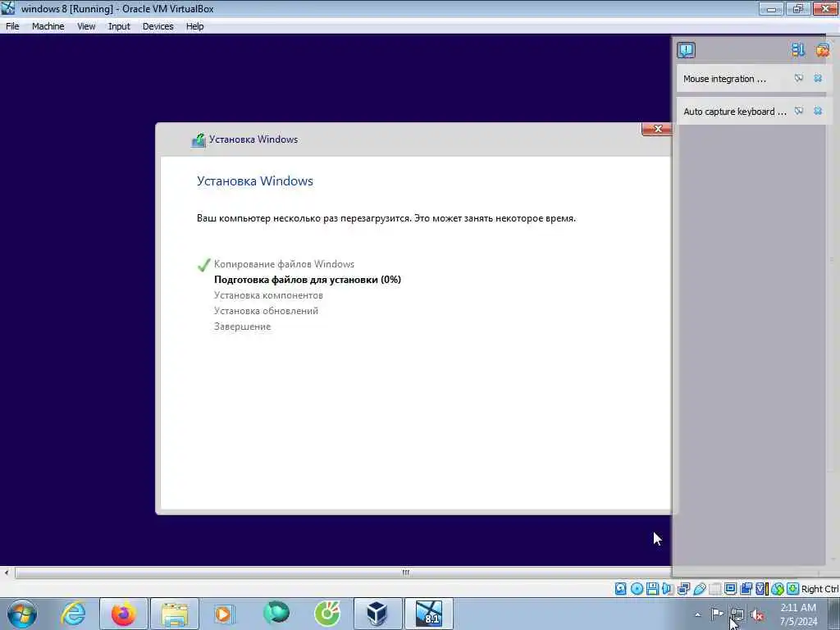Dismiss the Mouse integration notification
Image resolution: width=840 pixels, height=630 pixels.
coord(818,78)
